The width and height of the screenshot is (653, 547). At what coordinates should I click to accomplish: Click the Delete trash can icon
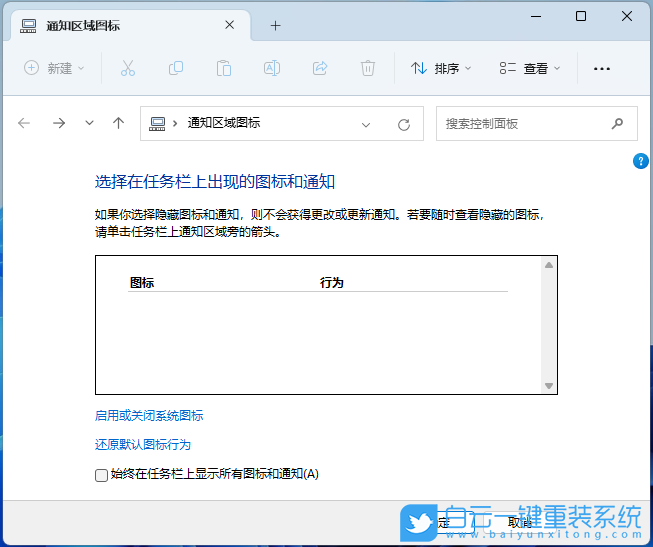(x=368, y=68)
